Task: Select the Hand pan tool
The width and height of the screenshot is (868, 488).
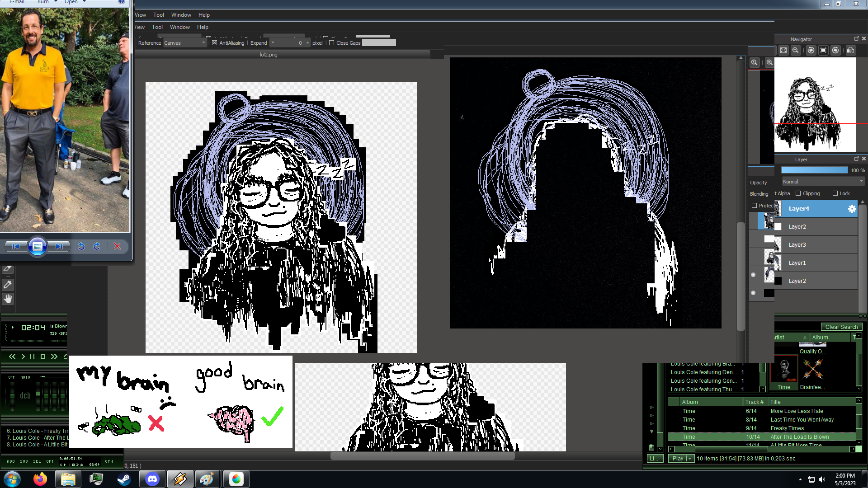Action: [8, 299]
